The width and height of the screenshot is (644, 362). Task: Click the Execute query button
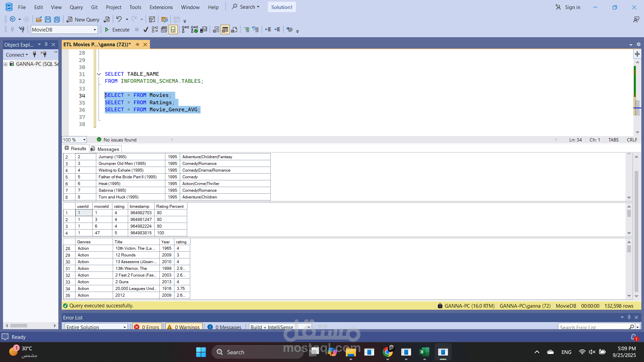(x=117, y=30)
